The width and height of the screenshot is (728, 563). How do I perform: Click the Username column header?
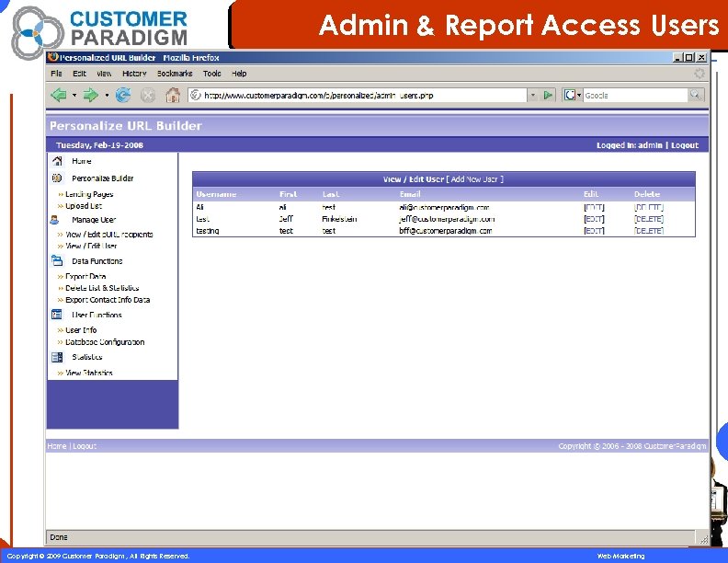(x=216, y=194)
